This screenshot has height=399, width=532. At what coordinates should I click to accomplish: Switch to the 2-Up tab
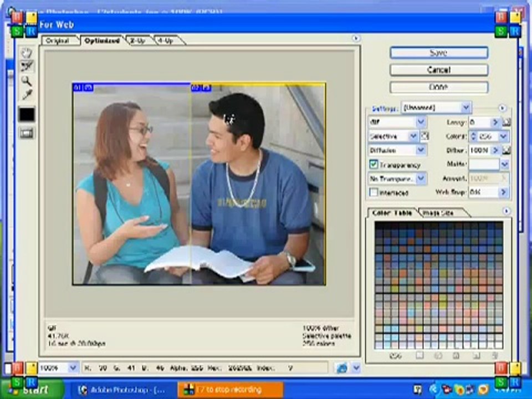[139, 40]
